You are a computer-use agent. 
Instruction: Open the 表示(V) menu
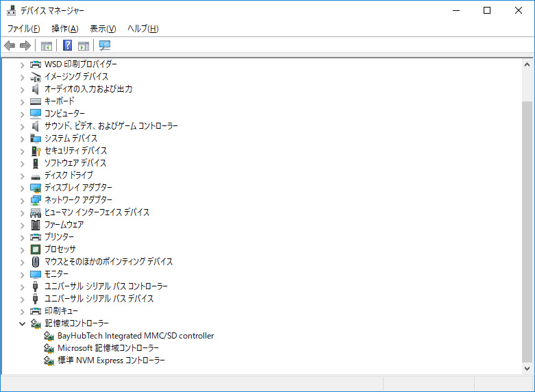coord(103,29)
